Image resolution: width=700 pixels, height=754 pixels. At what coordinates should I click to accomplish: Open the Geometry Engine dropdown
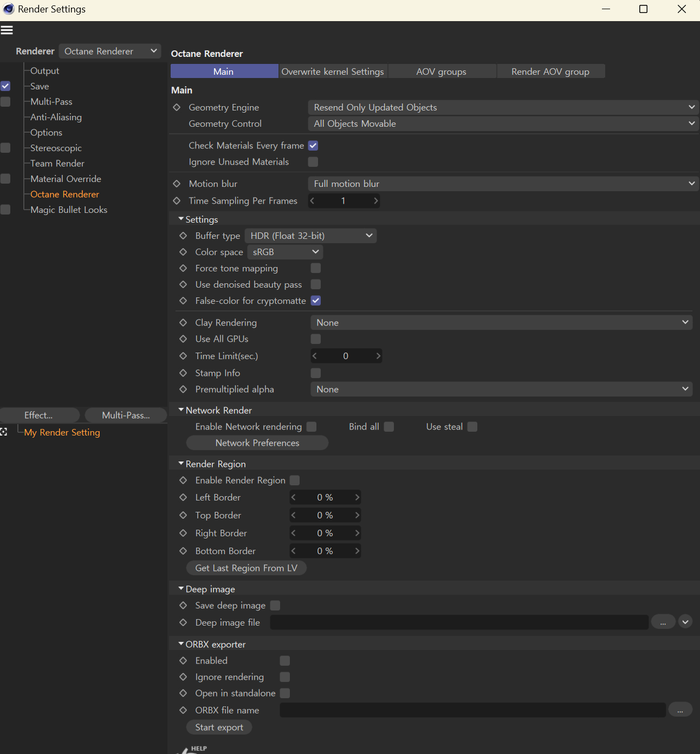[503, 107]
